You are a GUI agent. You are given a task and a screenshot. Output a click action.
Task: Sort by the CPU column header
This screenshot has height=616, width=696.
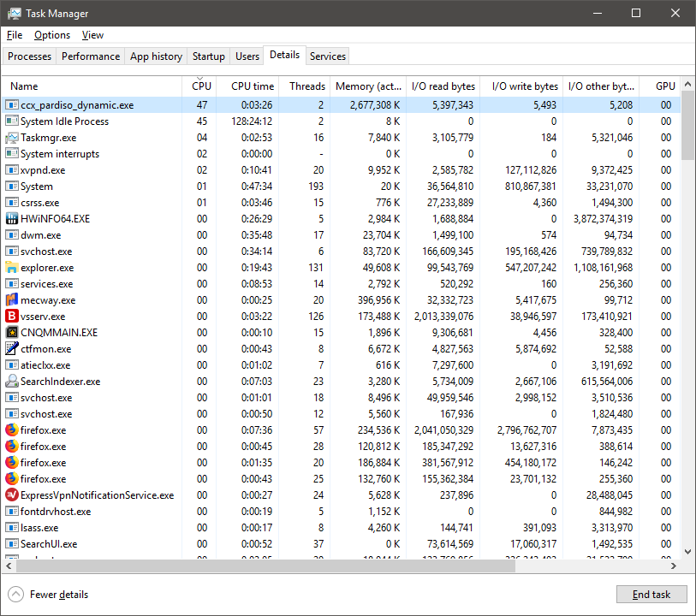199,86
